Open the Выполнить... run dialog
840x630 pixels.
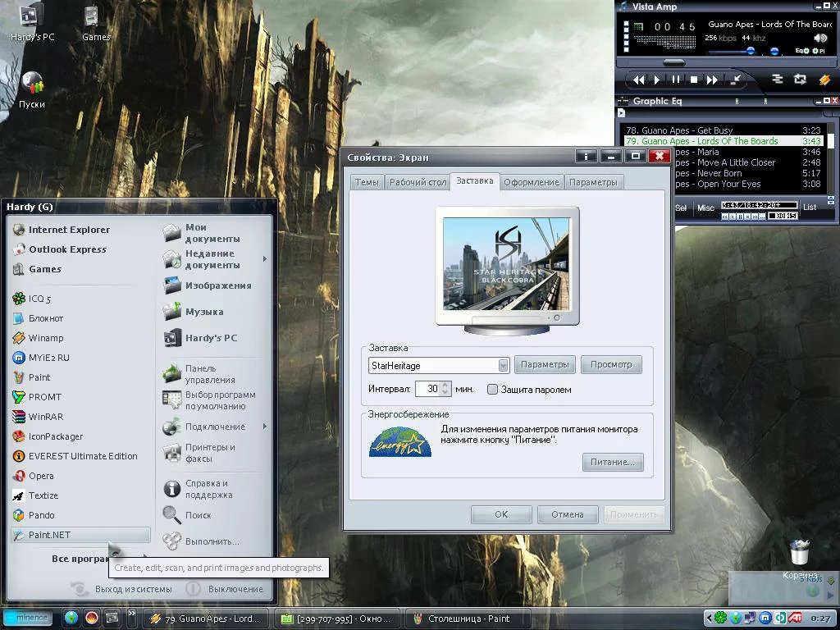click(x=201, y=541)
